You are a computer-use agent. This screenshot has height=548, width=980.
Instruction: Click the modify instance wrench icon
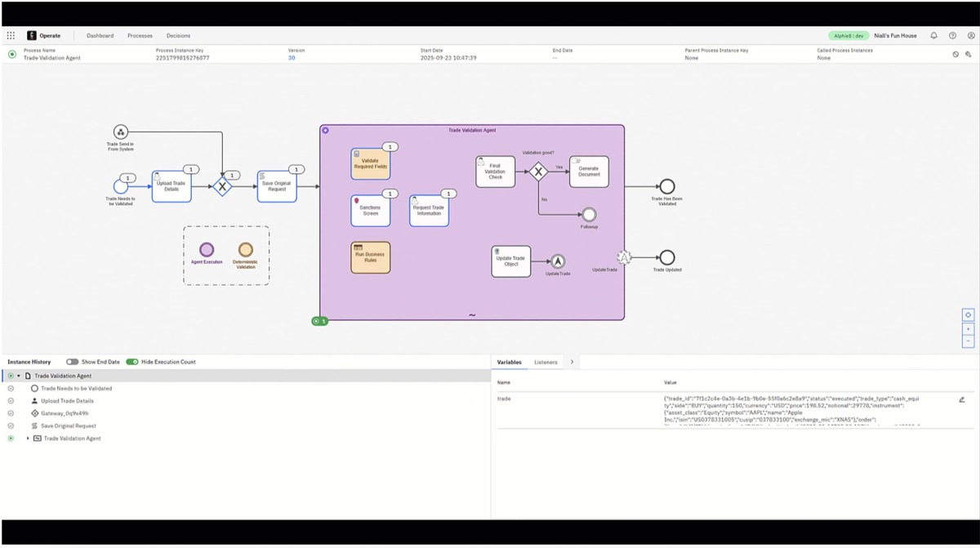pos(969,54)
